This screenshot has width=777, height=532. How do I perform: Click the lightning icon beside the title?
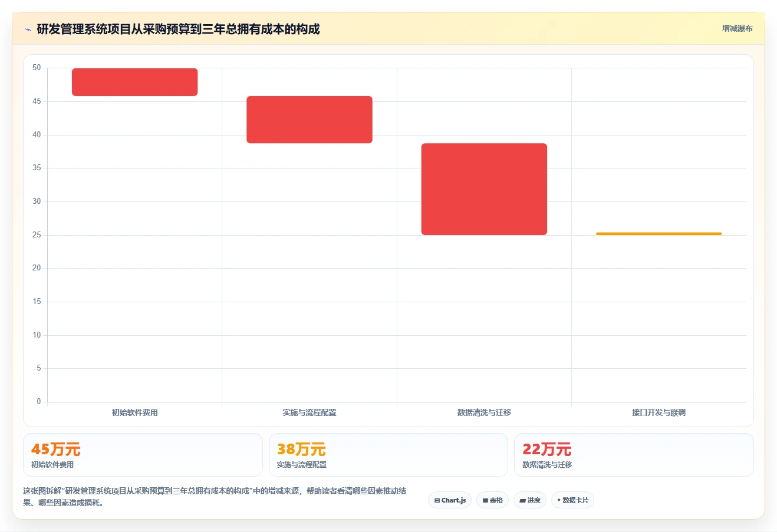(x=28, y=29)
